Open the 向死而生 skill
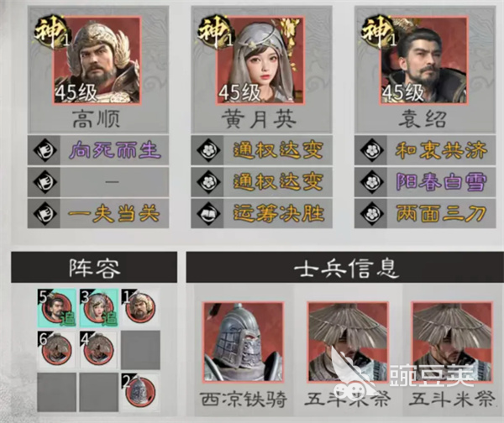The image size is (504, 423). [x=115, y=150]
